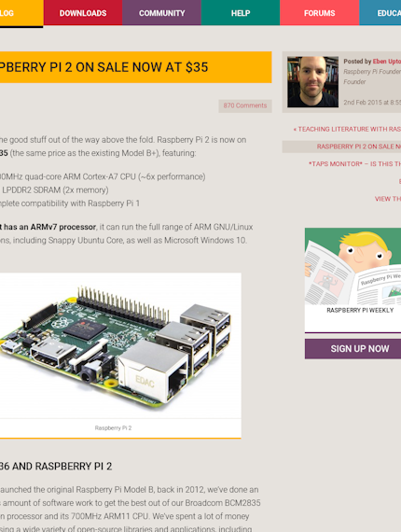
Task: Click the 870 Comments link
Action: (x=245, y=105)
